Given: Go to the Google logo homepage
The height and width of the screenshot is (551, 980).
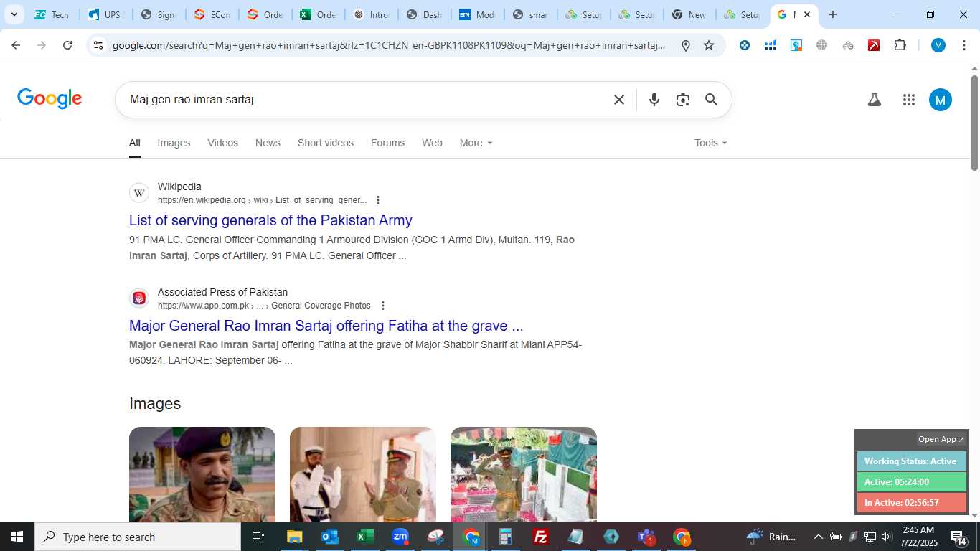Looking at the screenshot, I should 50,99.
